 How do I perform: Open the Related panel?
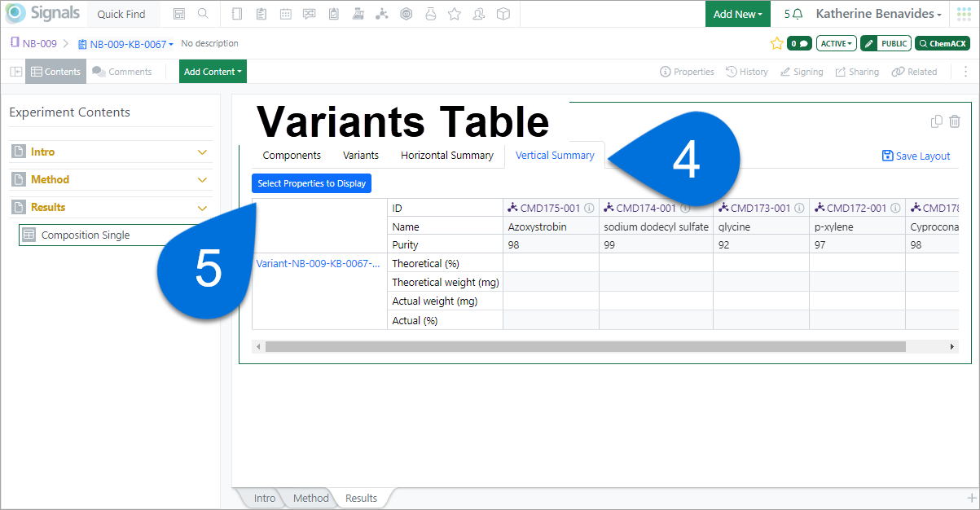coord(914,72)
